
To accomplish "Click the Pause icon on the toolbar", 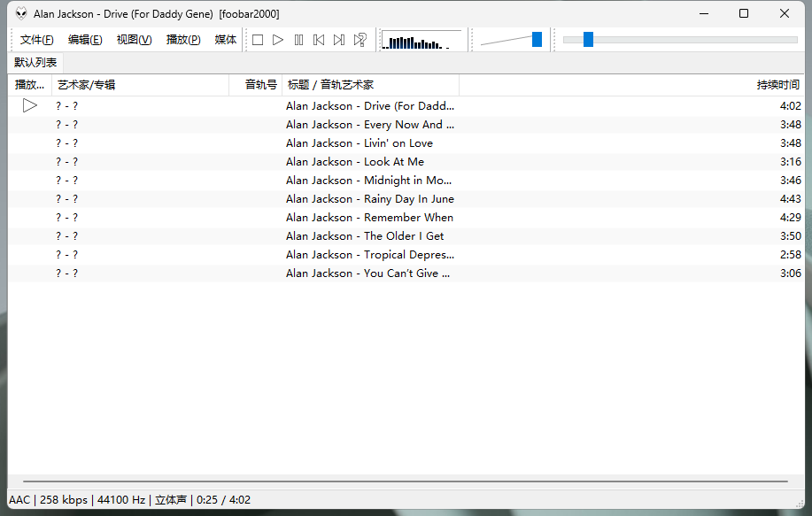I will pos(298,39).
